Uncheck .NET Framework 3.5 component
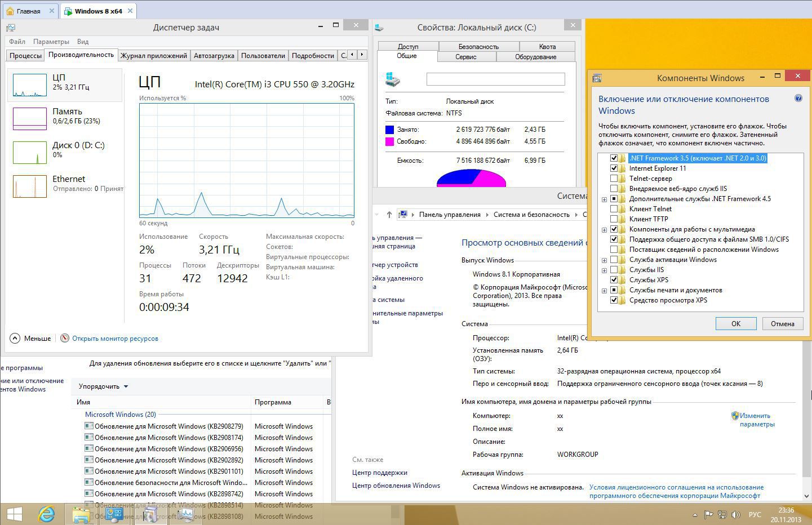This screenshot has height=525, width=812. pyautogui.click(x=614, y=158)
